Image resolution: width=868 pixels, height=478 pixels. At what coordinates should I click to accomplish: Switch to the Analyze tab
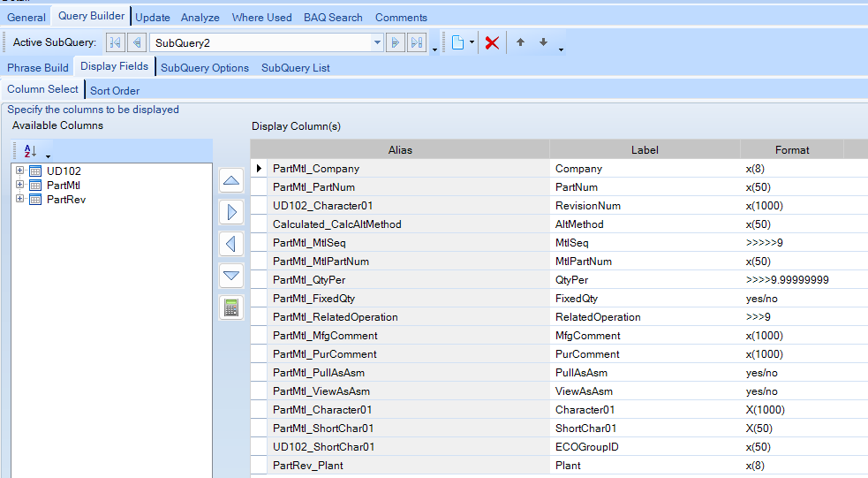tap(200, 18)
